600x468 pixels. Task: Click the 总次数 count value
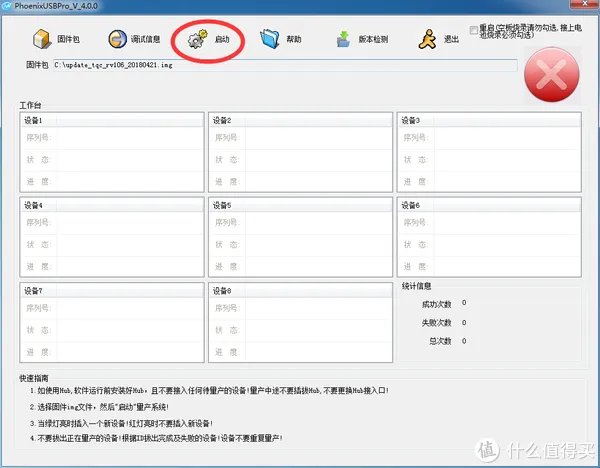pos(464,341)
